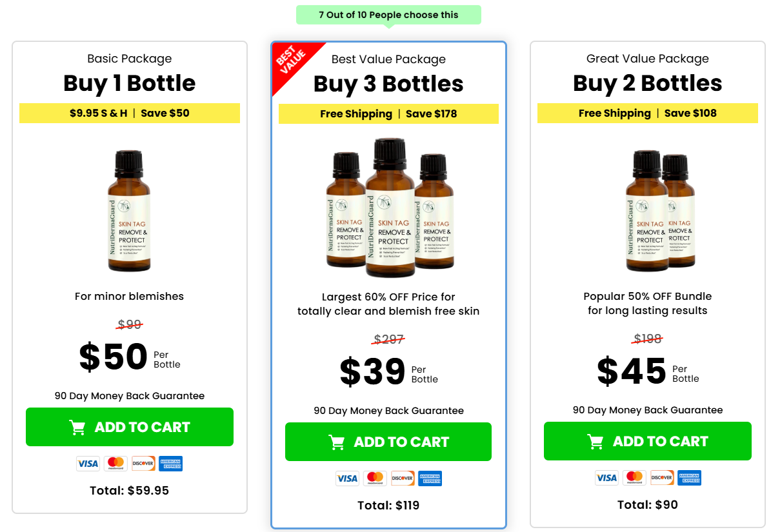Click the Discover icon under Basic Package
The image size is (771, 532).
click(143, 464)
